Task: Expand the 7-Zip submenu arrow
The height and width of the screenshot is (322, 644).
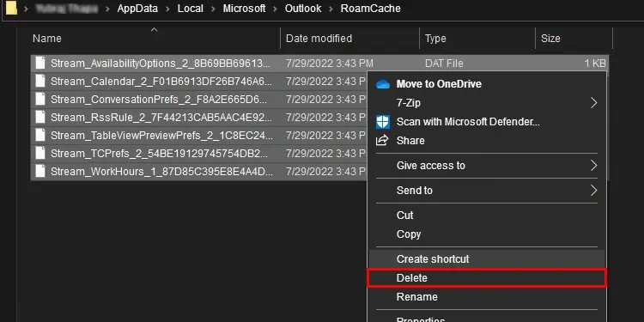Action: pos(593,103)
